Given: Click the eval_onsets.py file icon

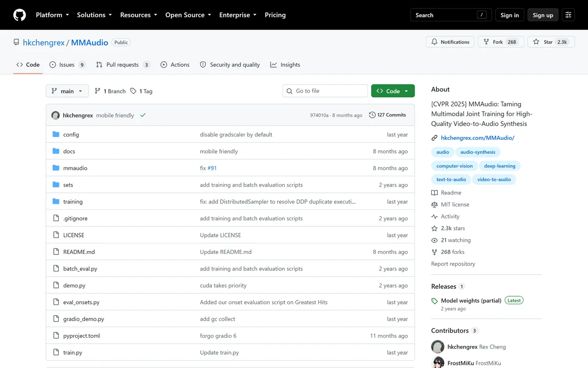Looking at the screenshot, I should pyautogui.click(x=56, y=302).
